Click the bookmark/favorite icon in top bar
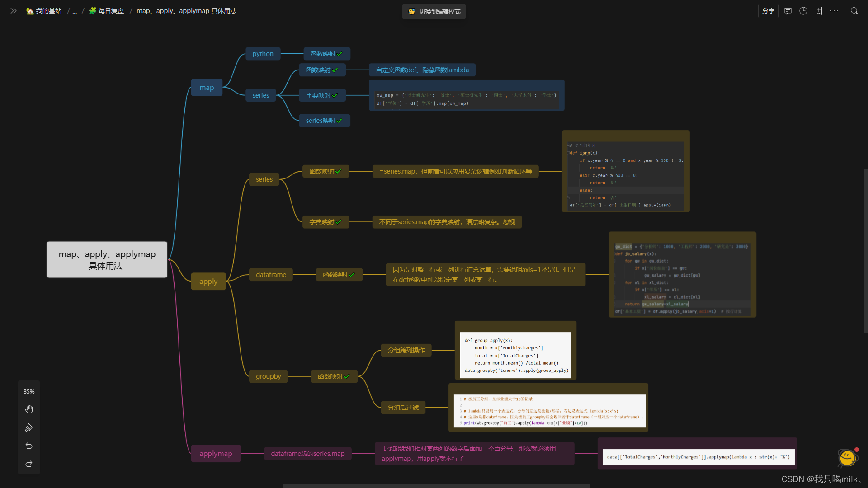The image size is (868, 488). tap(819, 11)
